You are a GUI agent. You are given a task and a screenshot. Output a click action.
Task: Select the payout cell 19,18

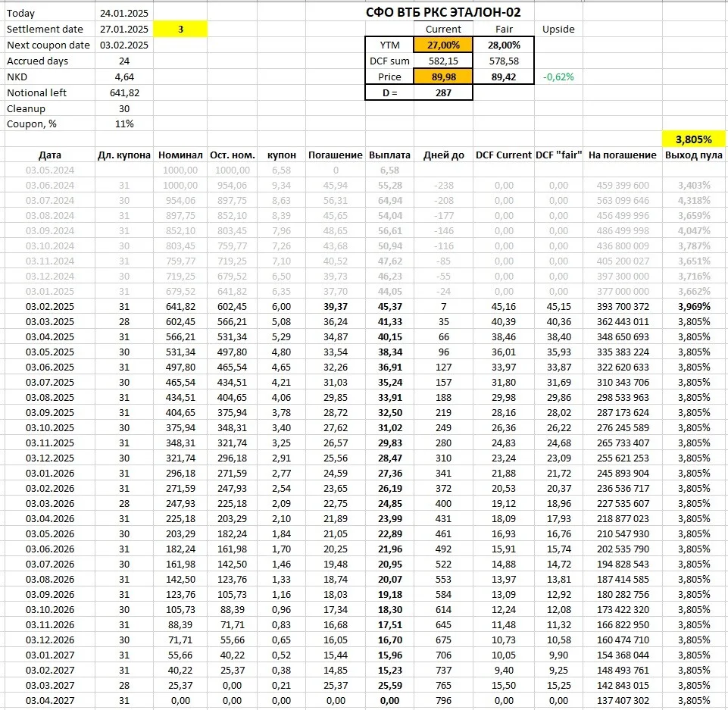coord(389,594)
